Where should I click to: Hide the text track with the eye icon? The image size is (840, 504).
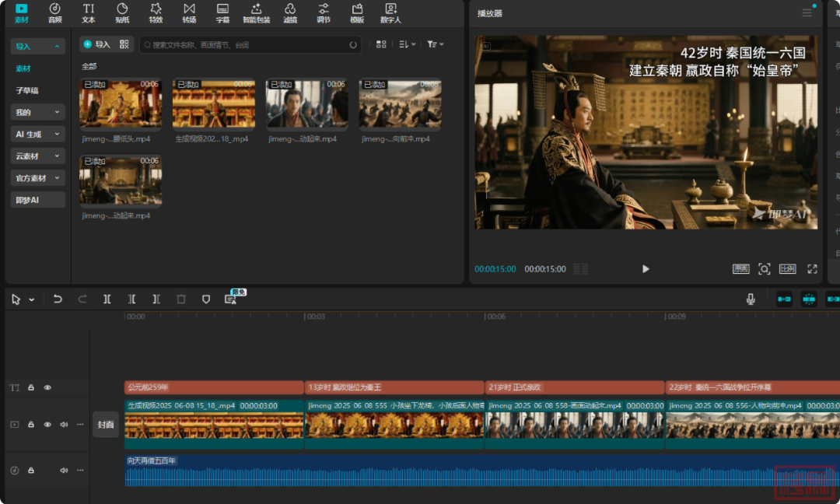click(x=47, y=387)
